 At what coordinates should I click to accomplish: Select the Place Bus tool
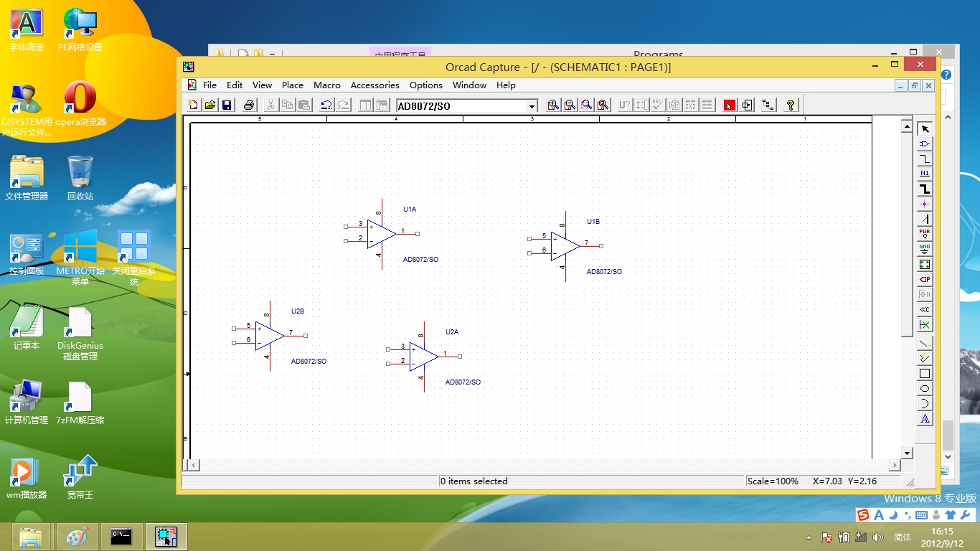coord(925,189)
